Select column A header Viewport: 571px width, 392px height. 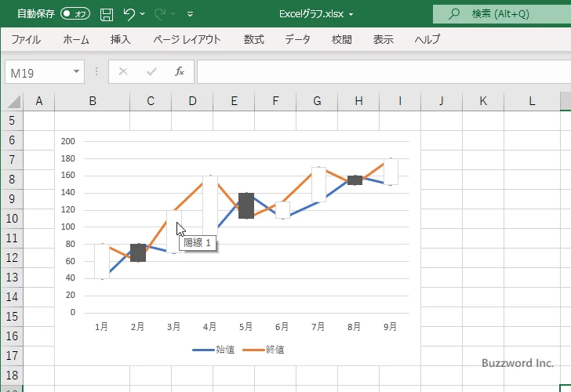tap(39, 101)
